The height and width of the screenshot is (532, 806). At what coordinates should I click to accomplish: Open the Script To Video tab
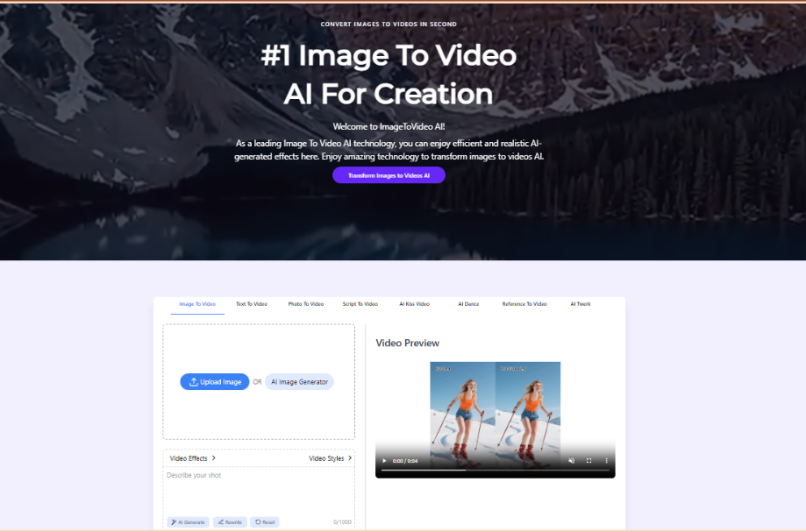[x=360, y=303]
